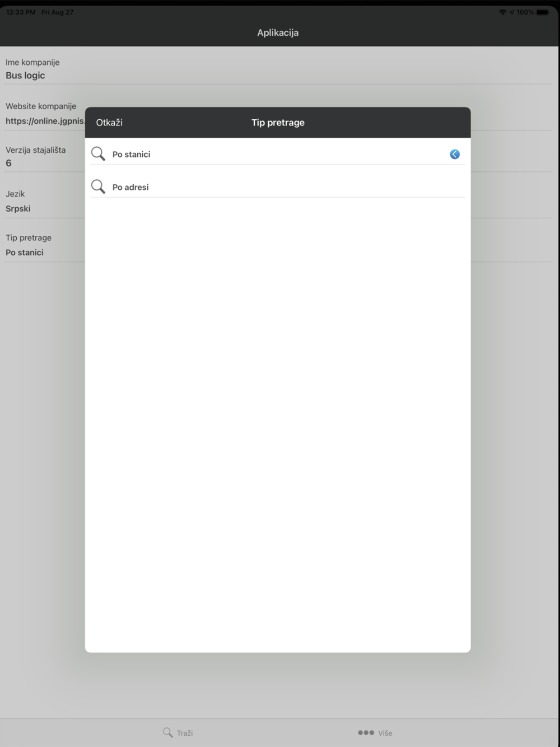Image resolution: width=560 pixels, height=747 pixels.
Task: Select the Po adresi search type
Action: 278,187
